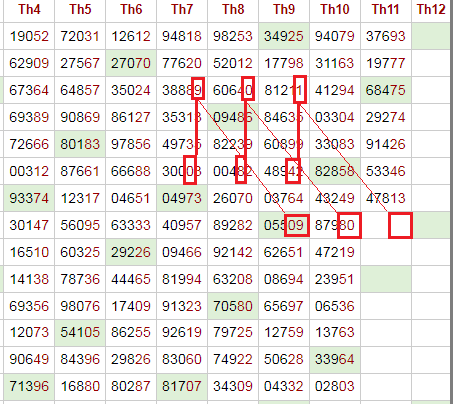Click the Th10 column header

tap(335, 9)
